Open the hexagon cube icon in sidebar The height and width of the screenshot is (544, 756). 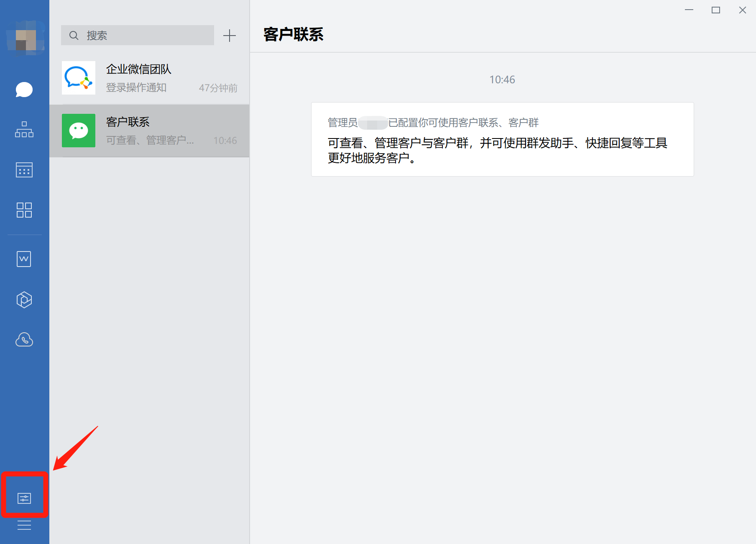pyautogui.click(x=24, y=300)
